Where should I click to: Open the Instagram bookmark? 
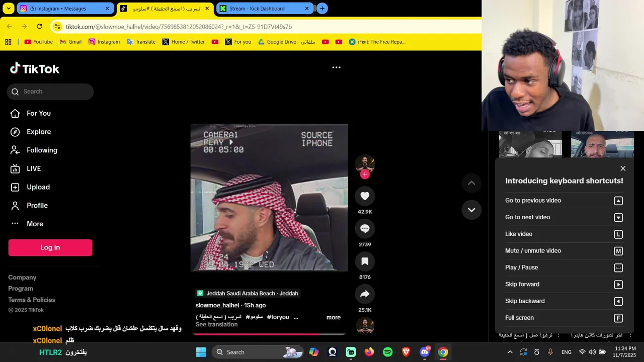[x=104, y=42]
